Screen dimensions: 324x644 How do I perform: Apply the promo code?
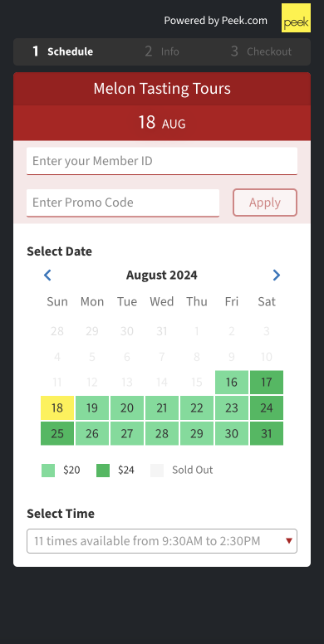[265, 202]
